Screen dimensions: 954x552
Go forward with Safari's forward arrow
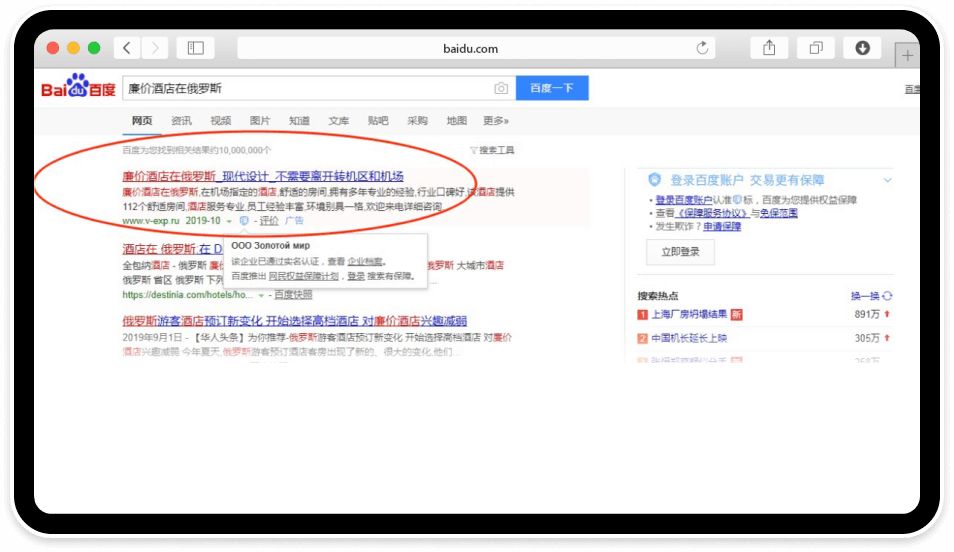pyautogui.click(x=155, y=48)
